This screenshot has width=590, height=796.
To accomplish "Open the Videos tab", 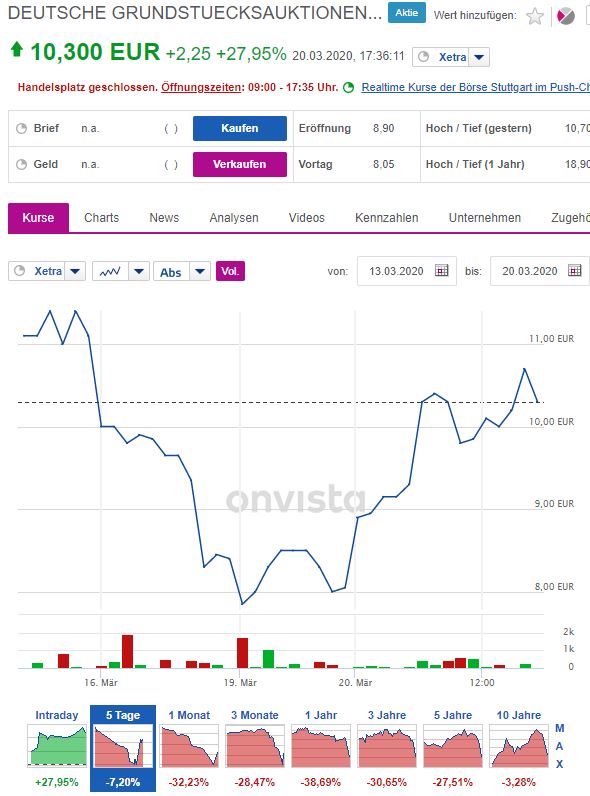I will click(x=307, y=218).
